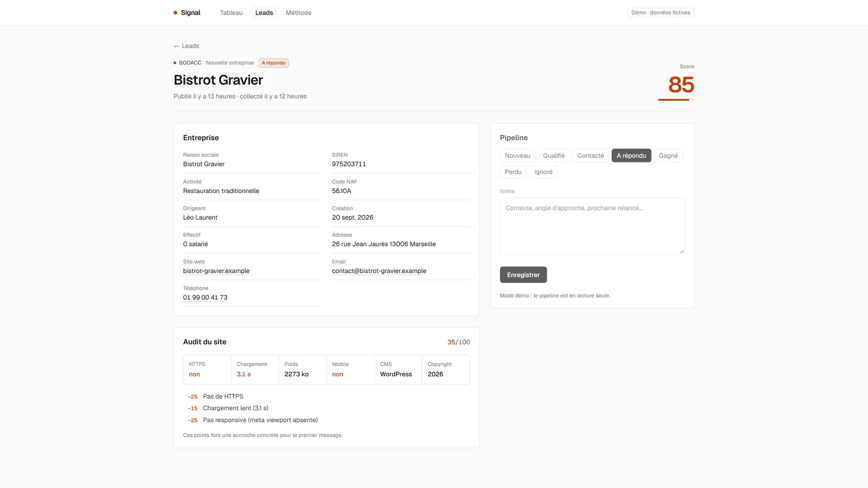Image resolution: width=868 pixels, height=488 pixels.
Task: Click the HTTPS audit cell showing non
Action: [207, 370]
